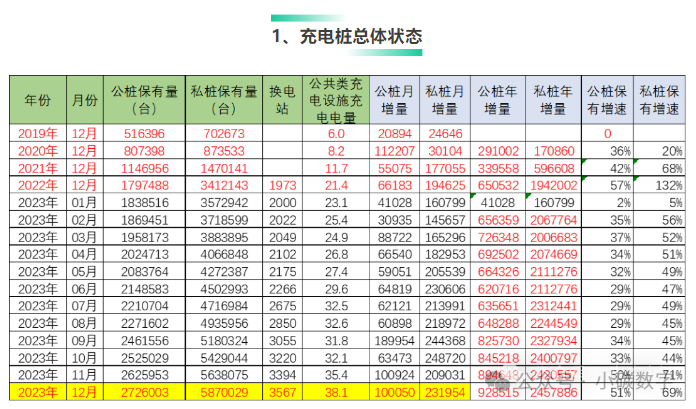Image resolution: width=696 pixels, height=409 pixels.
Task: Select cell with value 656359
Action: pos(498,220)
